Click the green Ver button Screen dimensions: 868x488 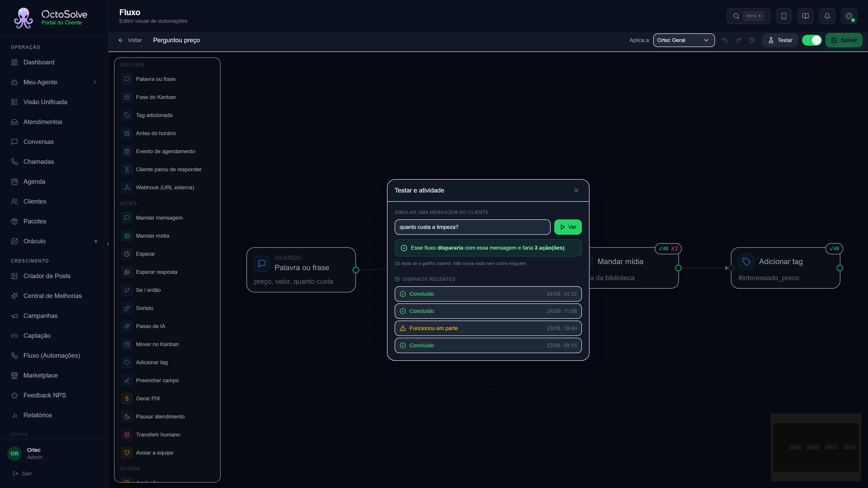point(568,227)
